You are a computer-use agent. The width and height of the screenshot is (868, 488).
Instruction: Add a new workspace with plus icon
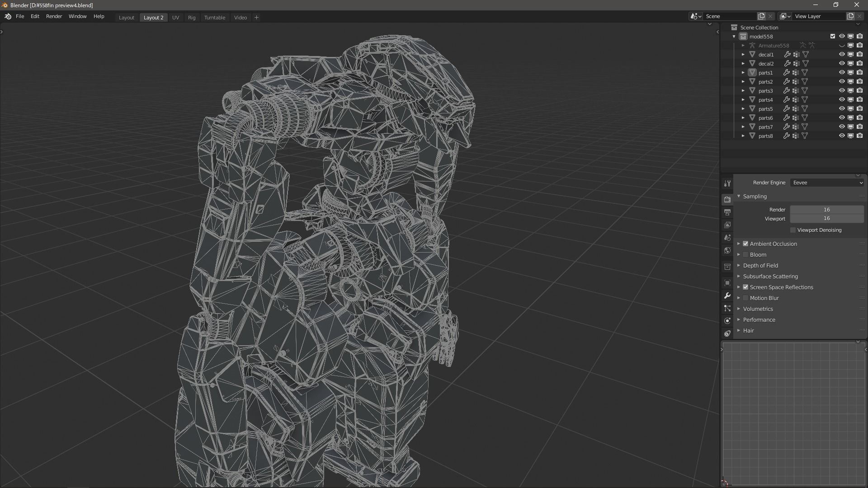coord(256,18)
